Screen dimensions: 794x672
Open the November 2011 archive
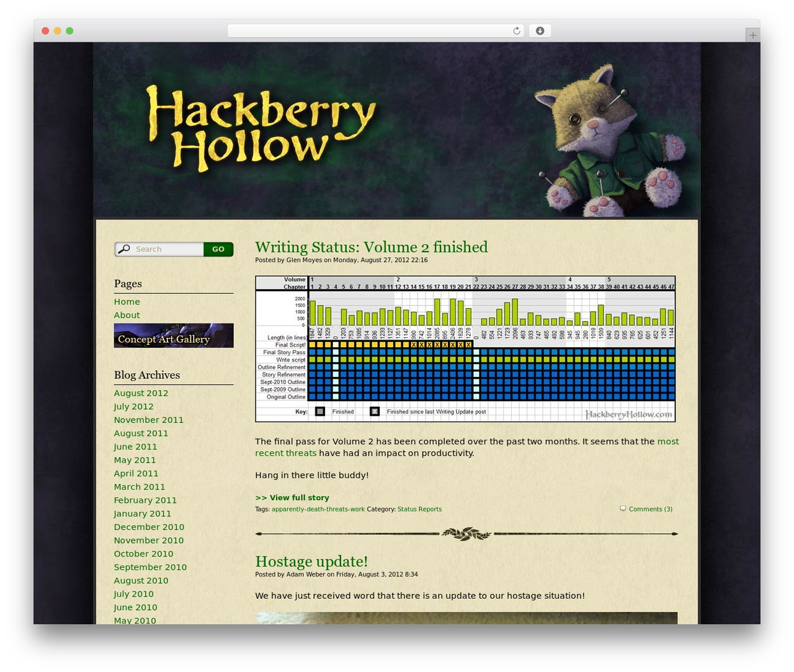148,420
